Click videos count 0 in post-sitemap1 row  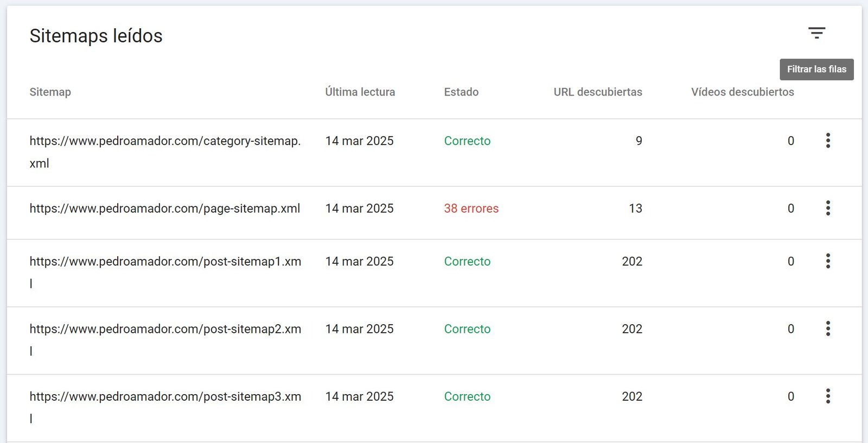(x=791, y=262)
